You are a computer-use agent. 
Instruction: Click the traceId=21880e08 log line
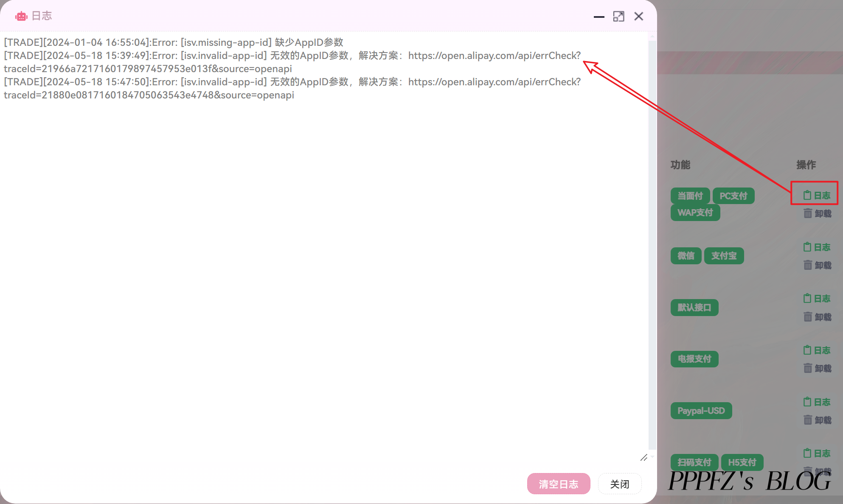tap(149, 95)
